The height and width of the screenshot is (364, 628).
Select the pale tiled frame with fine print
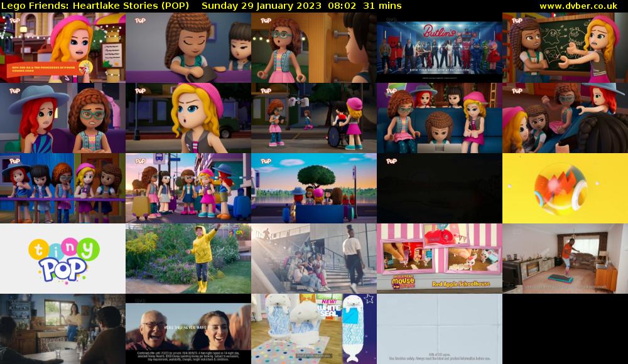click(440, 329)
